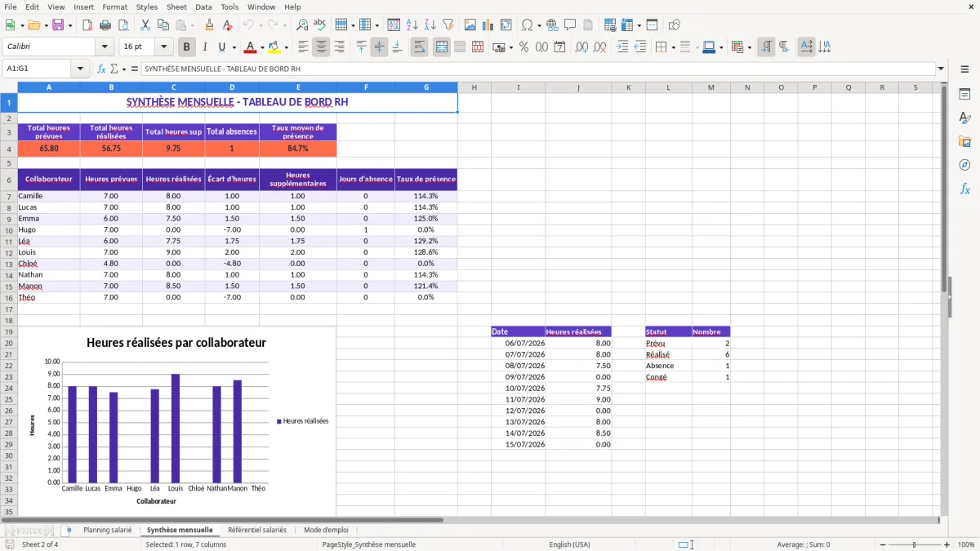Click the Add new sheet button
The height and width of the screenshot is (551, 980).
pyautogui.click(x=69, y=530)
